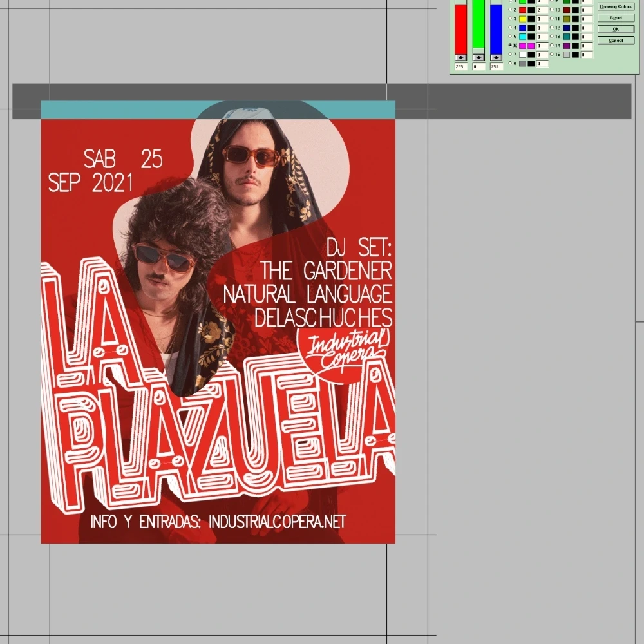Click the width field in row 3

tap(542, 19)
